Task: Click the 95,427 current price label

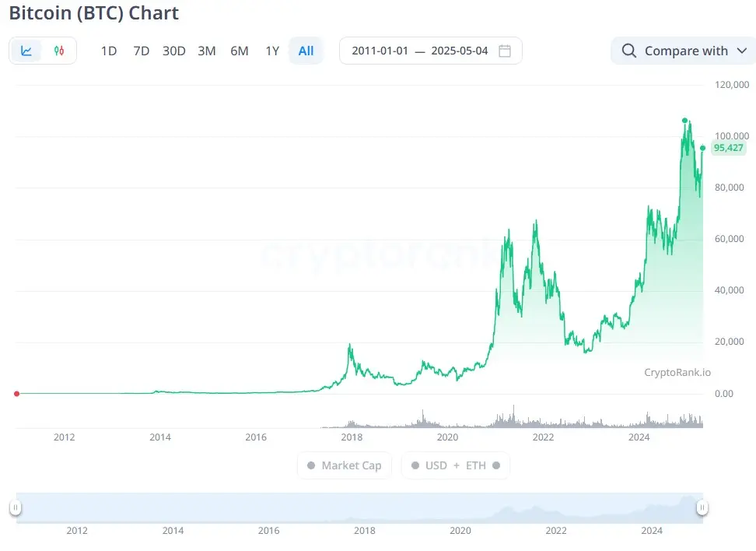Action: coord(729,148)
